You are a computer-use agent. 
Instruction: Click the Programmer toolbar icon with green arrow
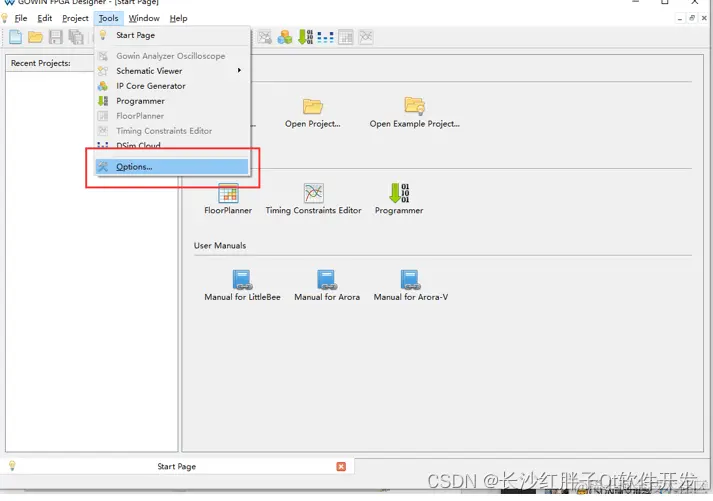pos(305,37)
